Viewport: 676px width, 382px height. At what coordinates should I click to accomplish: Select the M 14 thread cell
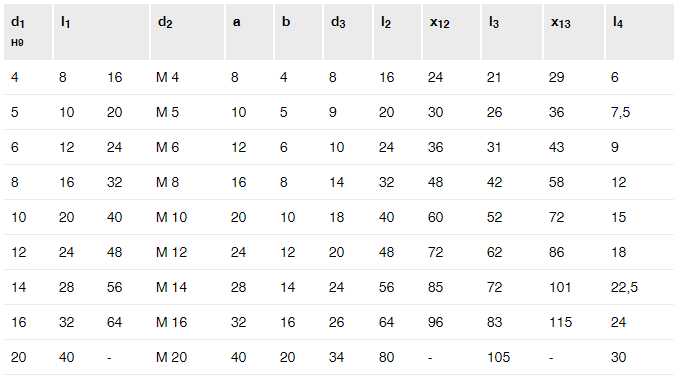pos(172,287)
